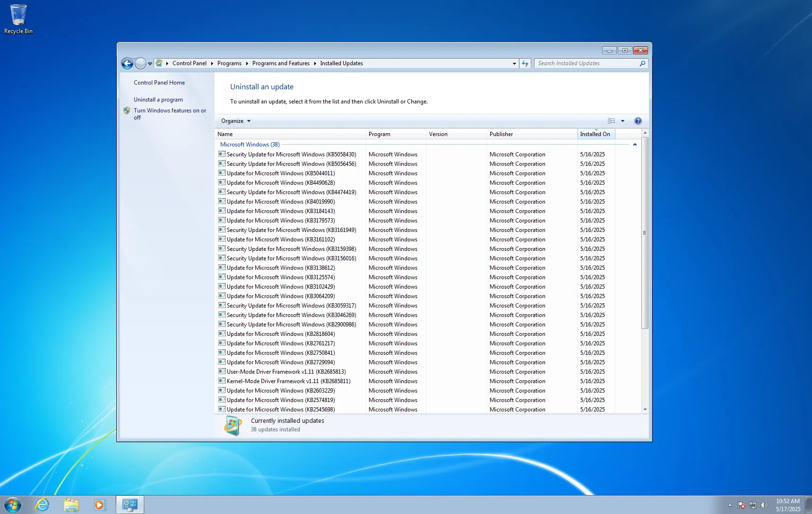Open the Organize menu
812x514 pixels.
click(x=235, y=121)
